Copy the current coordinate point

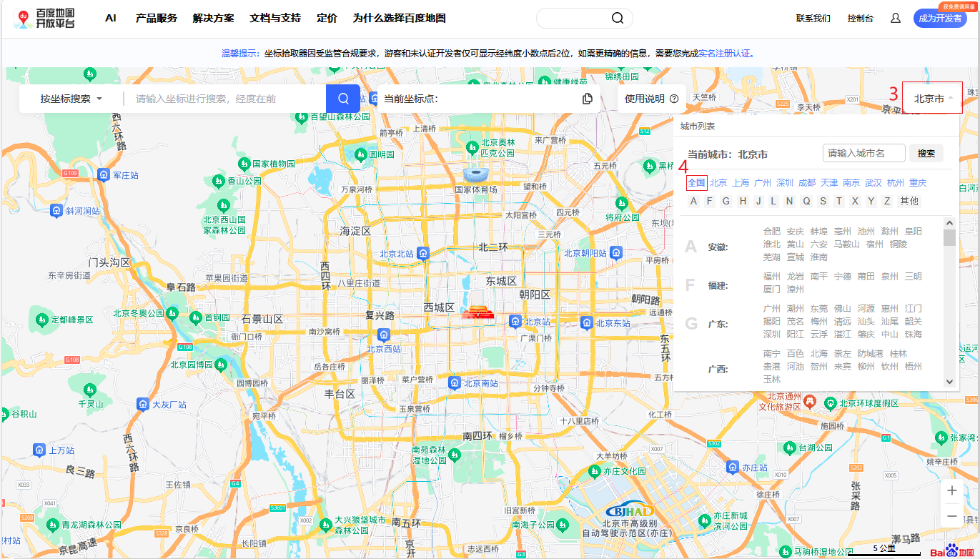pos(588,99)
